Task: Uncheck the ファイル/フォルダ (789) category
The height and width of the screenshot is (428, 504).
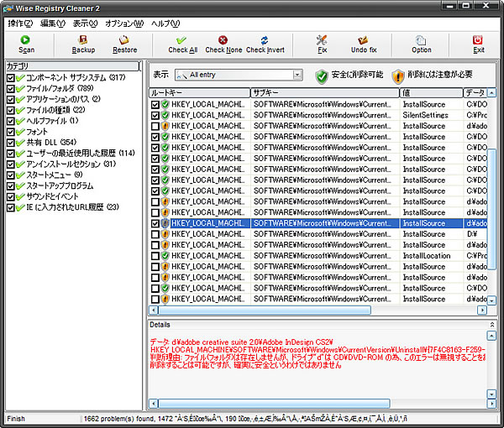Action: click(x=10, y=88)
